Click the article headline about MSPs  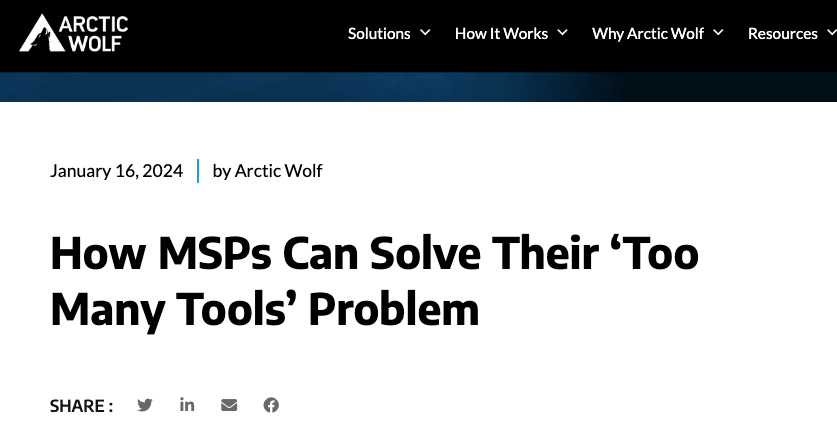point(374,281)
